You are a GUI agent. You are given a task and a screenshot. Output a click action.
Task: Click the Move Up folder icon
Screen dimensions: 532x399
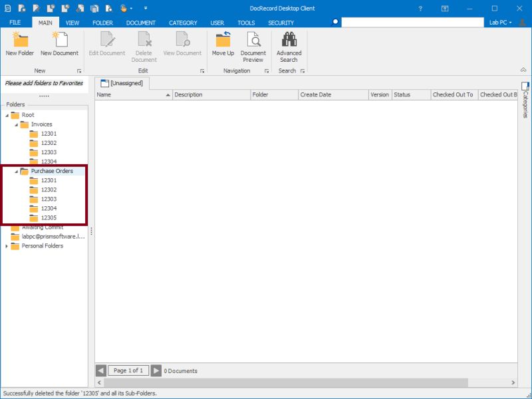click(223, 39)
